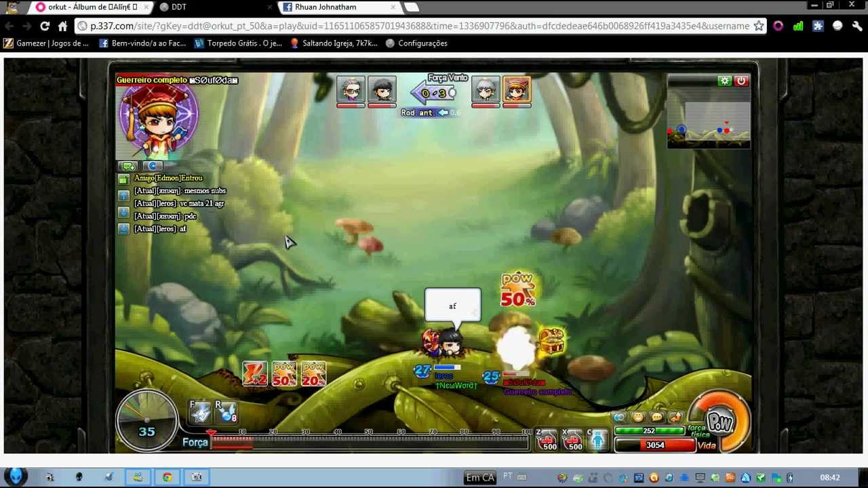Screen dimensions: 868x488
Task: Click the large player portrait
Action: tap(159, 122)
